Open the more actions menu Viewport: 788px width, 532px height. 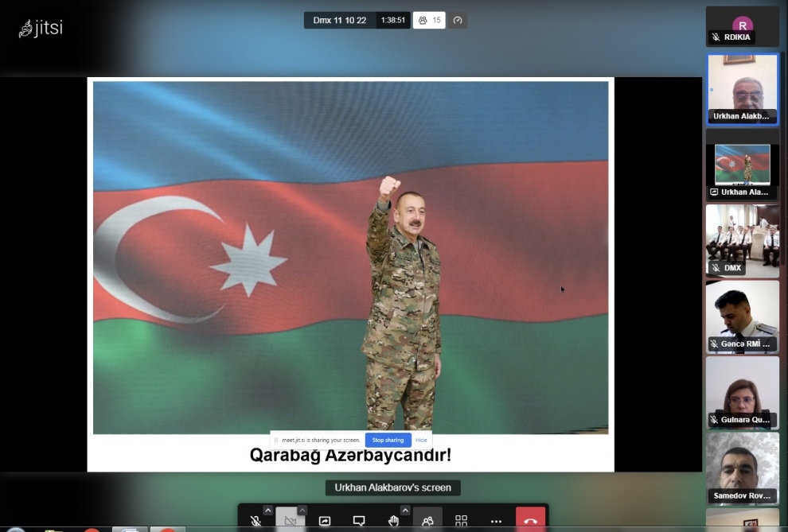496,520
